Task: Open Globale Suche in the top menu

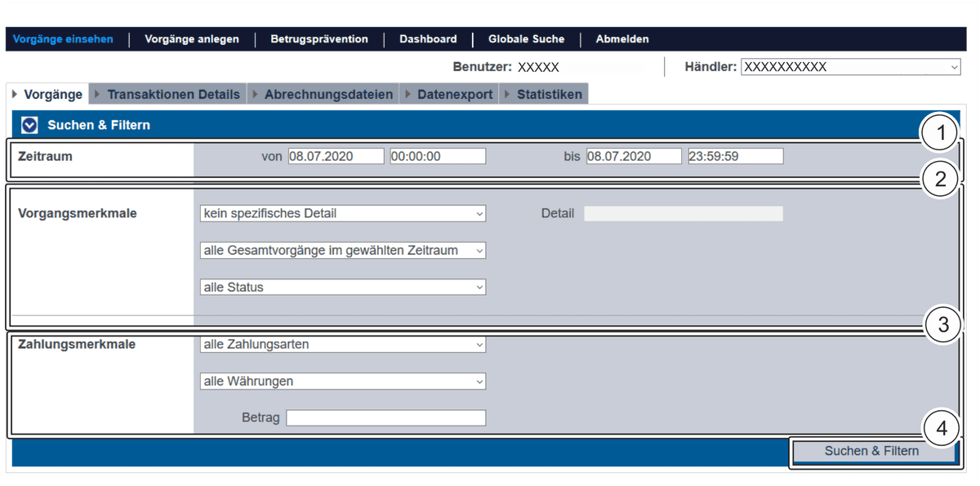Action: 526,39
